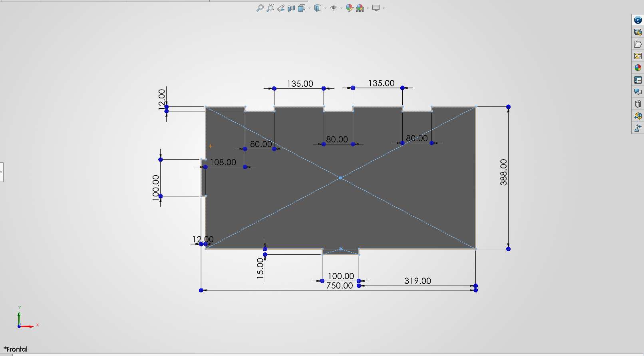644x356 pixels.
Task: Click the View Settings monitor icon
Action: coord(376,8)
